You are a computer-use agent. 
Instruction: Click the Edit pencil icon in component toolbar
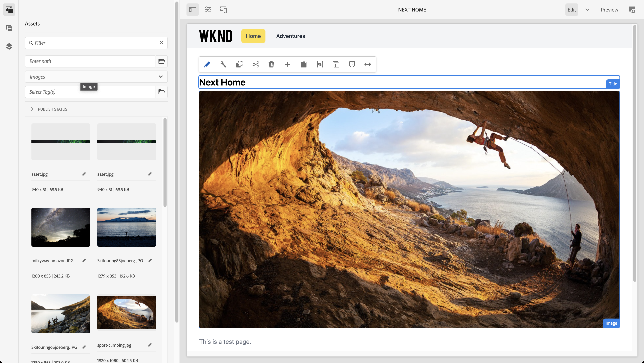[x=207, y=65]
